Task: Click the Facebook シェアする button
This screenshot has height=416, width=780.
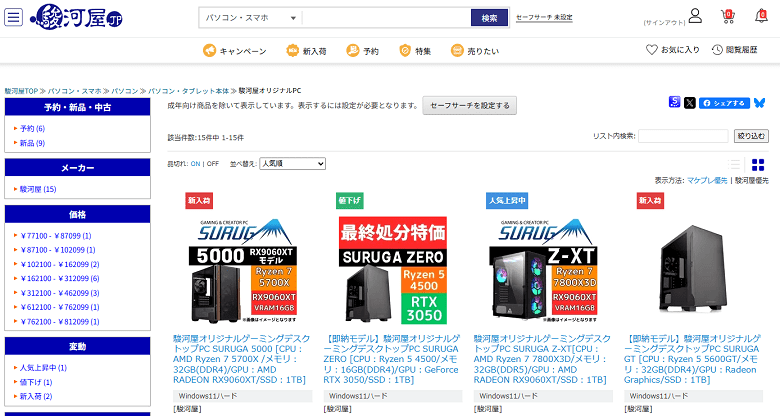Action: (x=724, y=103)
